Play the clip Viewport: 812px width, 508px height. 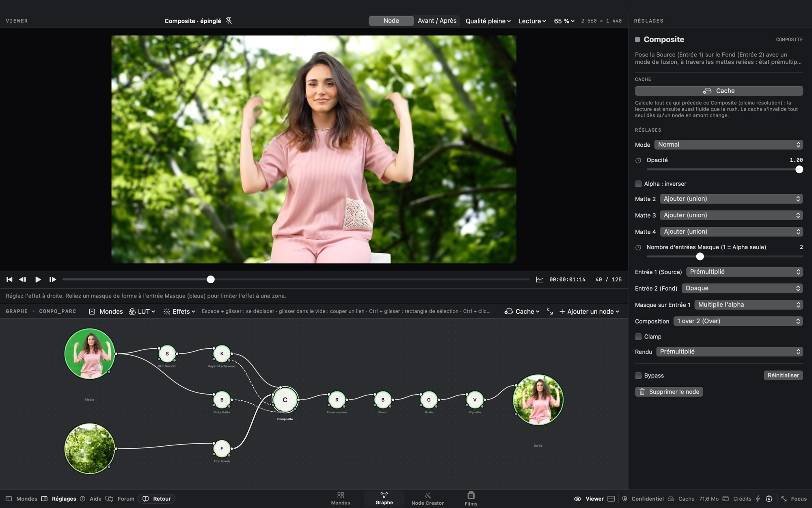38,280
